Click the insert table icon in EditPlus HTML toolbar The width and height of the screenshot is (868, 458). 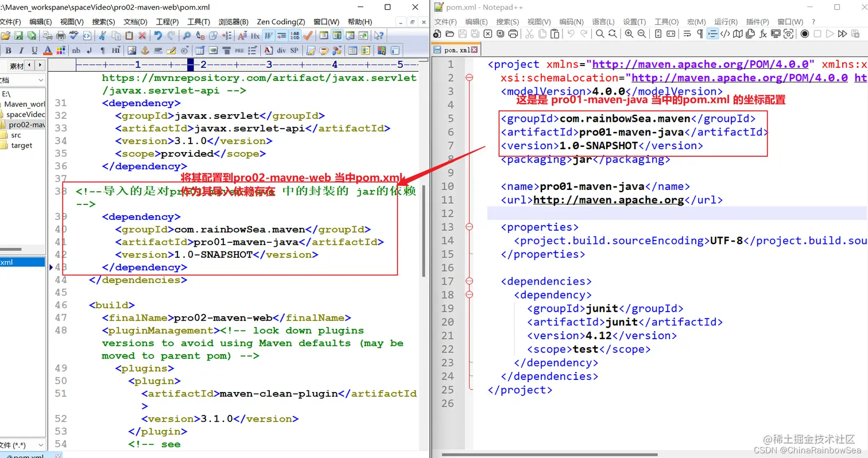[199, 51]
